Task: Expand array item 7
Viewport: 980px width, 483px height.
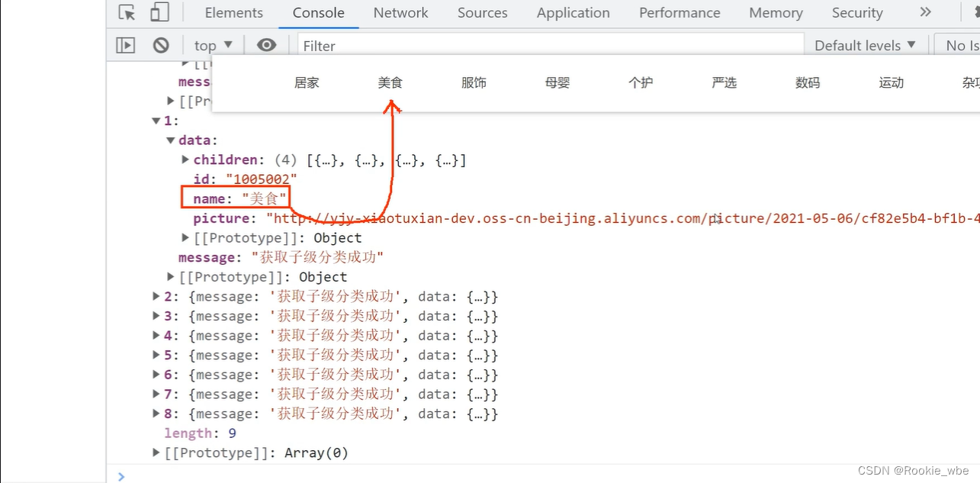Action: click(x=156, y=394)
